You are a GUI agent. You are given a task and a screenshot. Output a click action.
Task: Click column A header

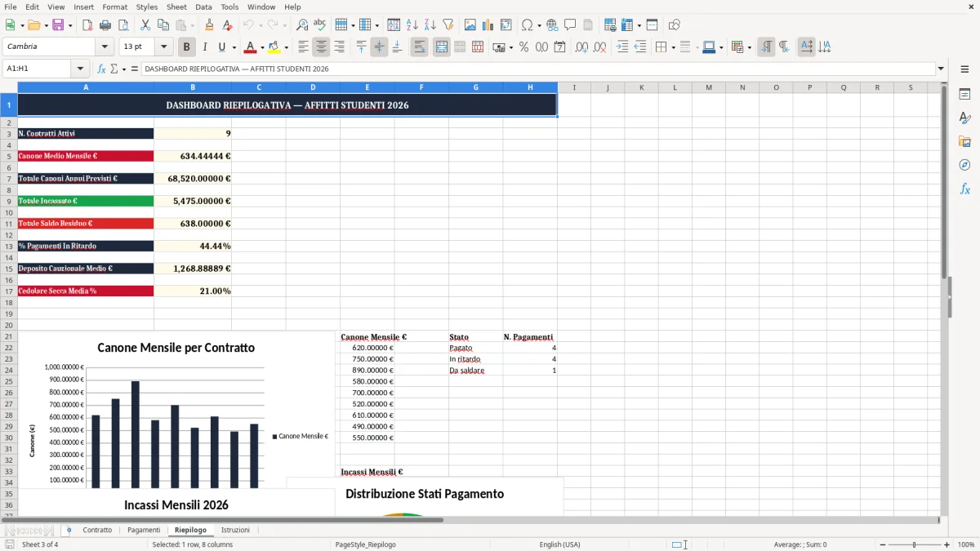[86, 87]
